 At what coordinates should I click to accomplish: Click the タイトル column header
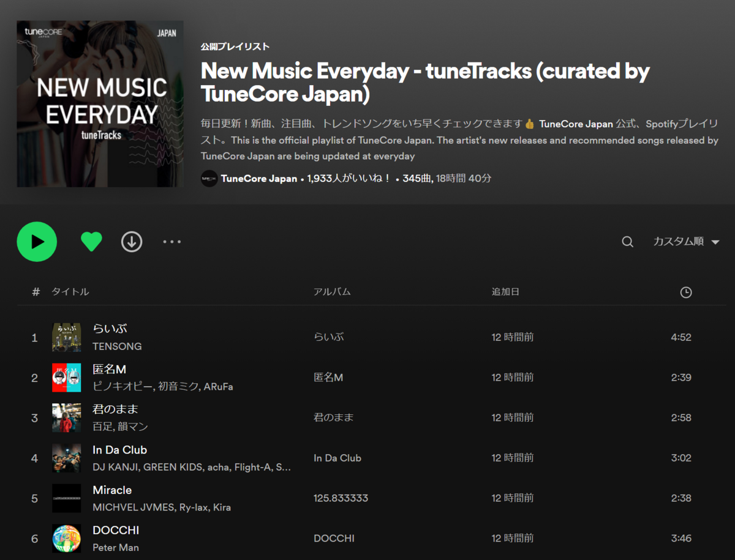click(70, 292)
